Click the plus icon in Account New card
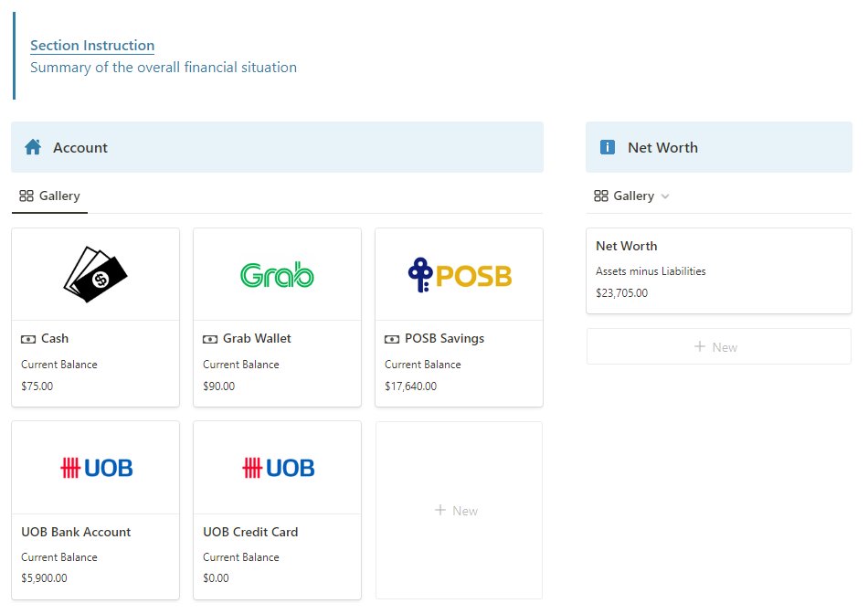This screenshot has width=868, height=614. coord(440,510)
